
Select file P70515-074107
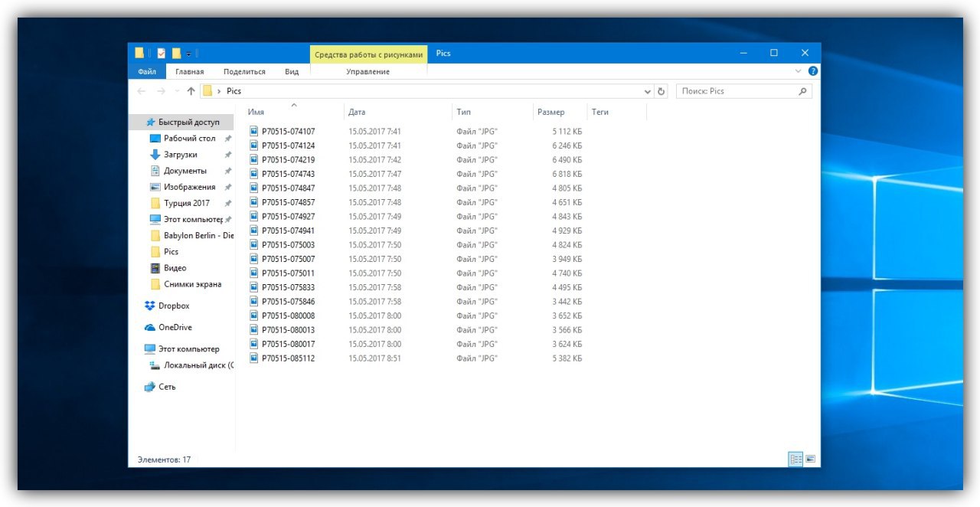288,132
